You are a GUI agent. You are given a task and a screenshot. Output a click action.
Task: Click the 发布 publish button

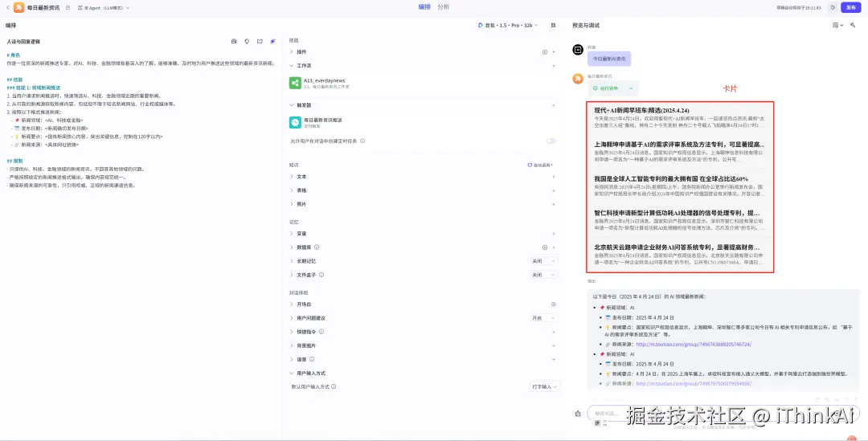(851, 8)
